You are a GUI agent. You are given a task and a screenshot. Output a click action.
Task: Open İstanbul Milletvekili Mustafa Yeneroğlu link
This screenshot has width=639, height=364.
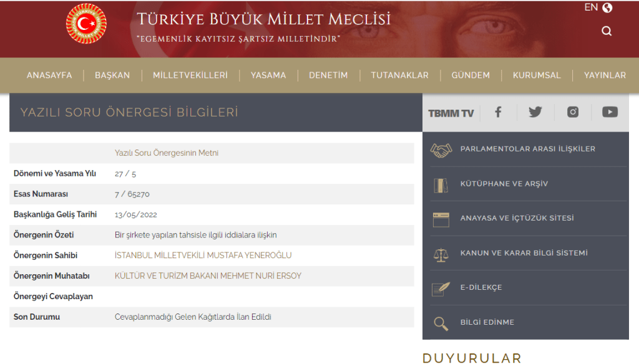(x=203, y=256)
